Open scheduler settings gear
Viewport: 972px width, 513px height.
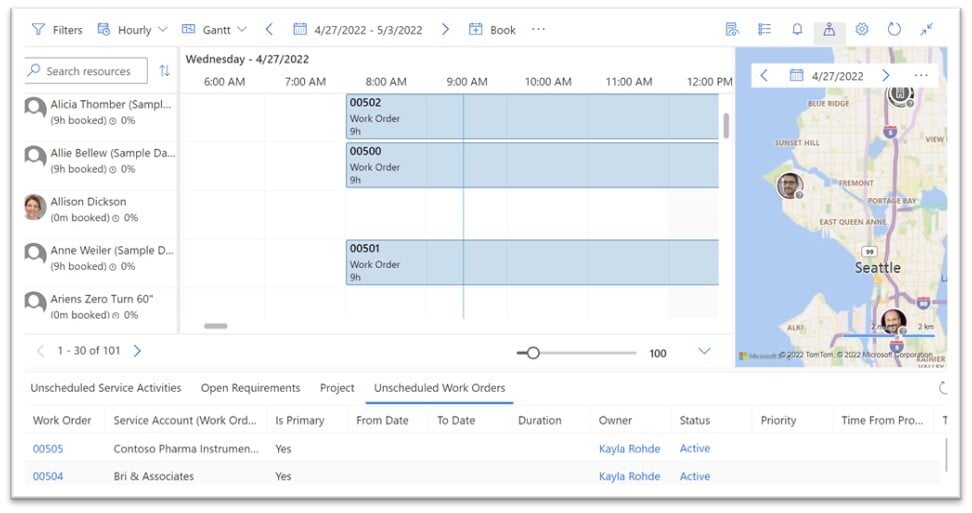862,30
